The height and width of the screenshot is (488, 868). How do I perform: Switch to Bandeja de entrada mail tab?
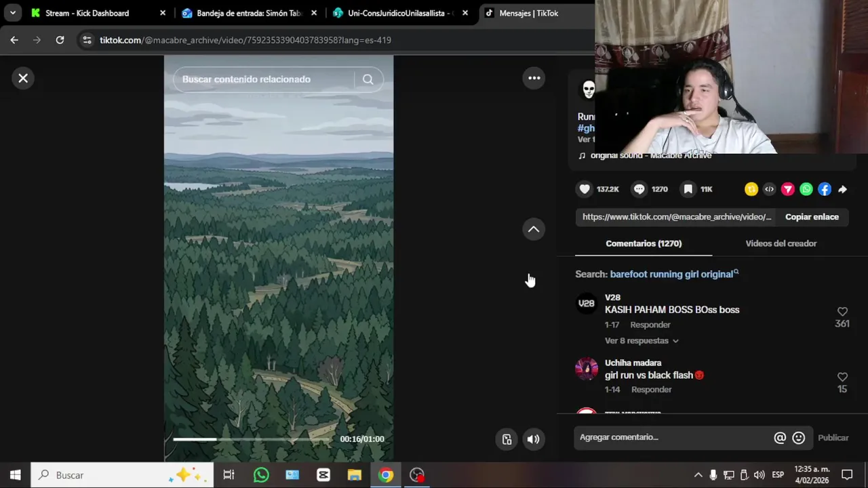(248, 13)
